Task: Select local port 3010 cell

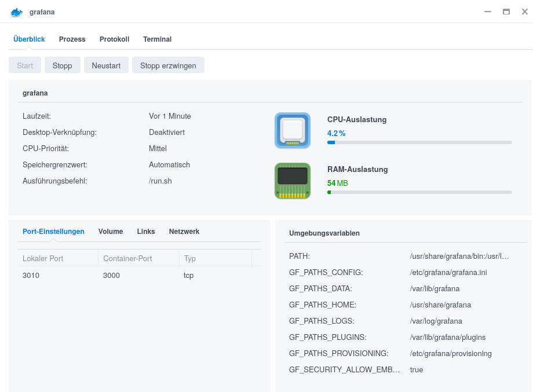Action: pos(31,275)
